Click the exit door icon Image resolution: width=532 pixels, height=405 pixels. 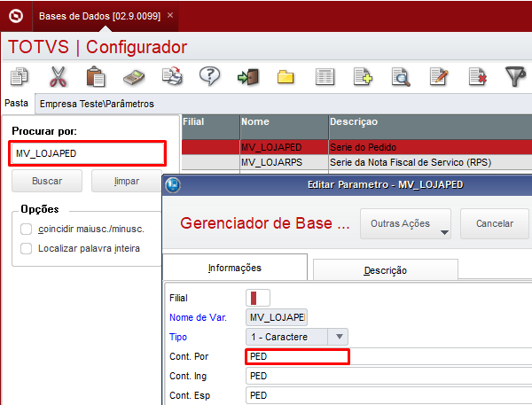[248, 77]
